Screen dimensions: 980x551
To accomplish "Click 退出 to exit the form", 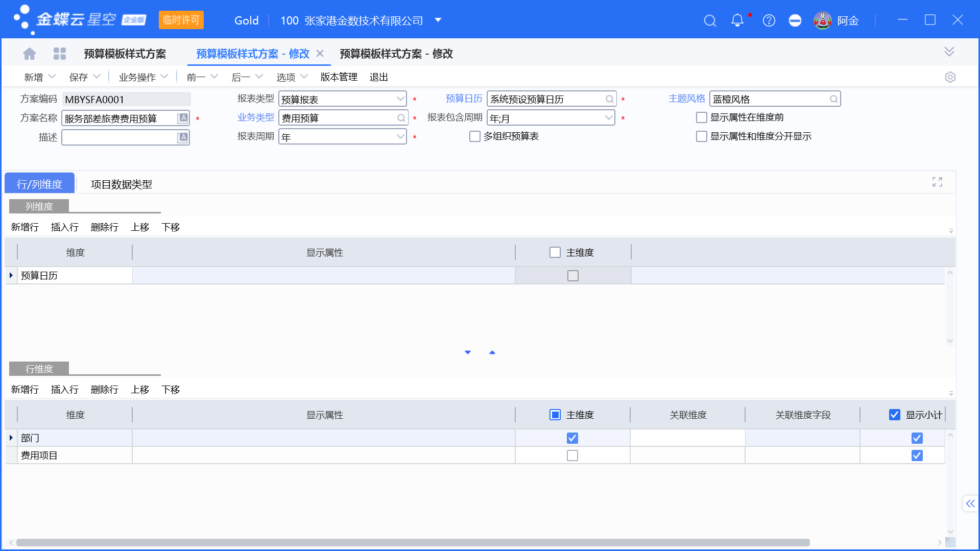I will pos(378,77).
